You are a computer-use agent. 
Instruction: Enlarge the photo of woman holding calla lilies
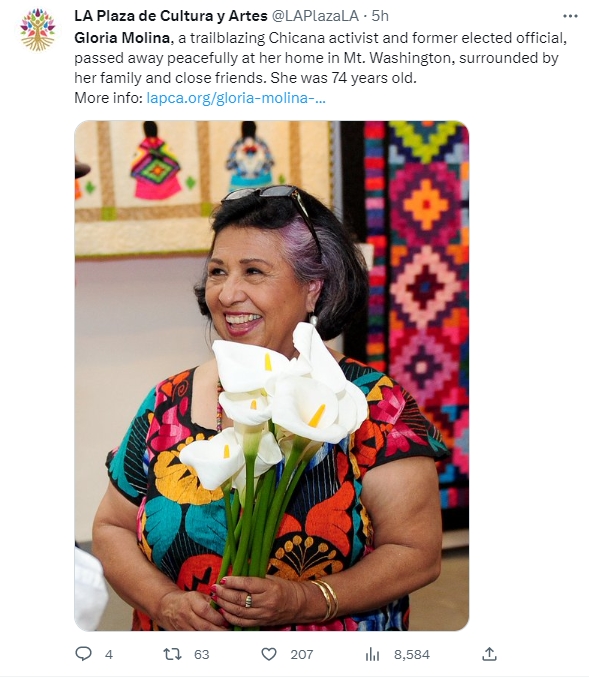tap(272, 376)
